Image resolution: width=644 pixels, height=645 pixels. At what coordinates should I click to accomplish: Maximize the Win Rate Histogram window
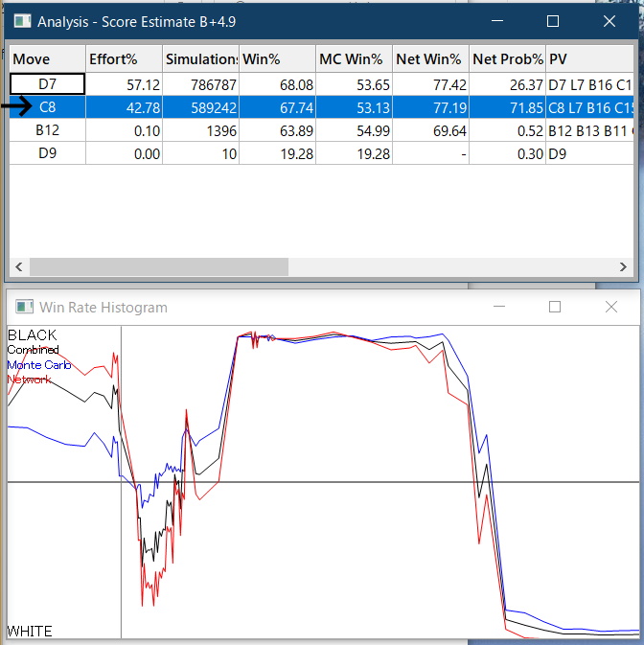(555, 307)
